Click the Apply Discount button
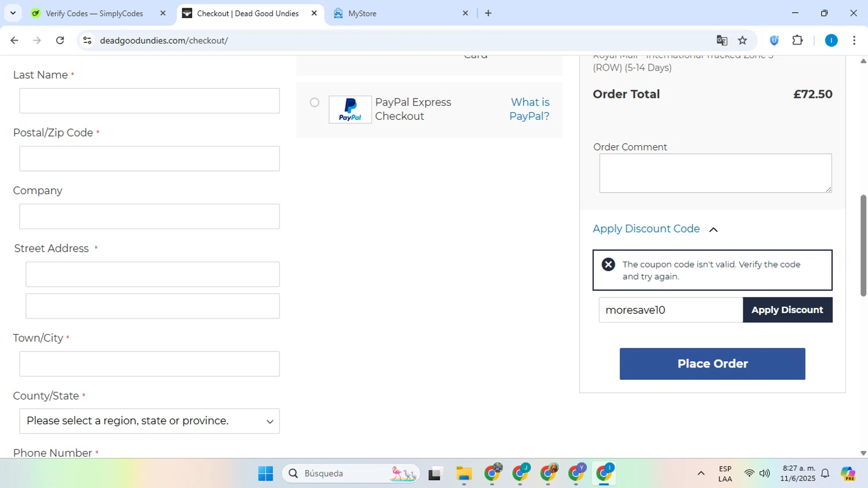The width and height of the screenshot is (868, 488). pos(788,310)
